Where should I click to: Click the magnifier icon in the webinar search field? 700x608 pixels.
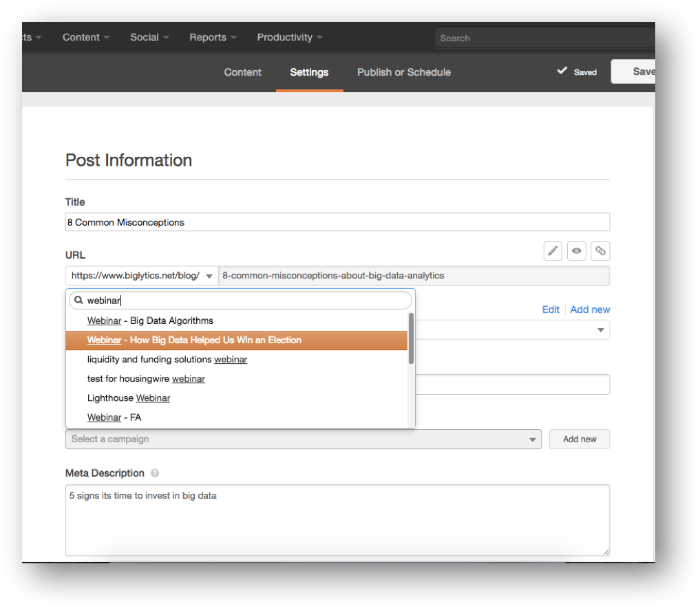[x=78, y=300]
